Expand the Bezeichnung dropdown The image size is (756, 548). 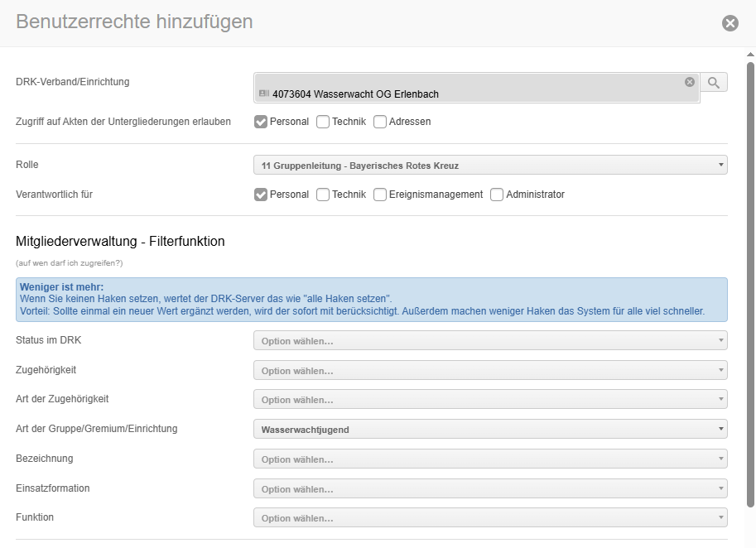coord(490,459)
